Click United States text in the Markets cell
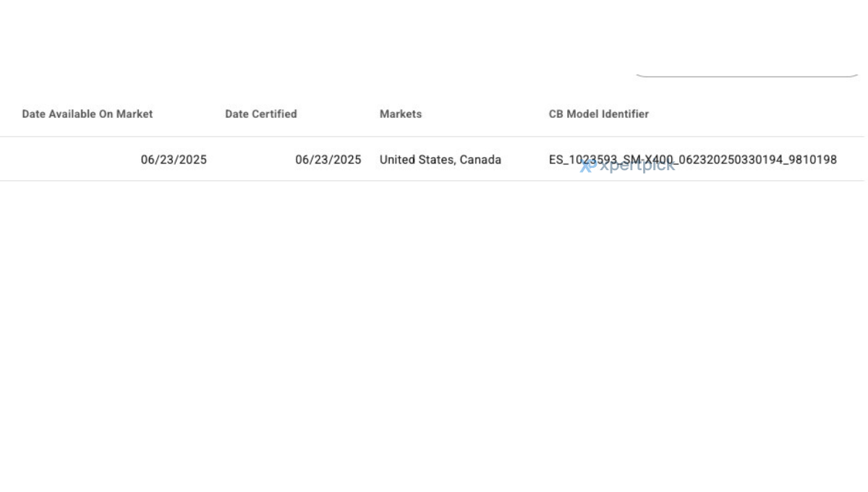 pos(417,160)
